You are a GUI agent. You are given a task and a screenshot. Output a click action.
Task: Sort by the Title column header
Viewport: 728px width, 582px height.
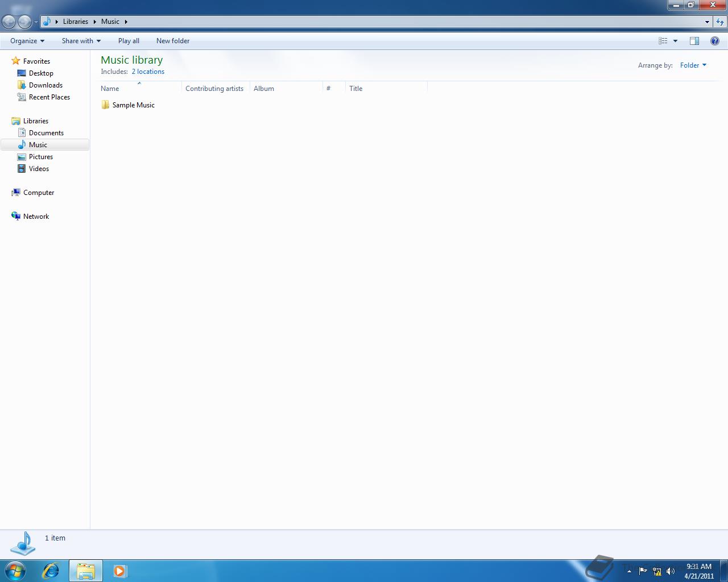386,88
